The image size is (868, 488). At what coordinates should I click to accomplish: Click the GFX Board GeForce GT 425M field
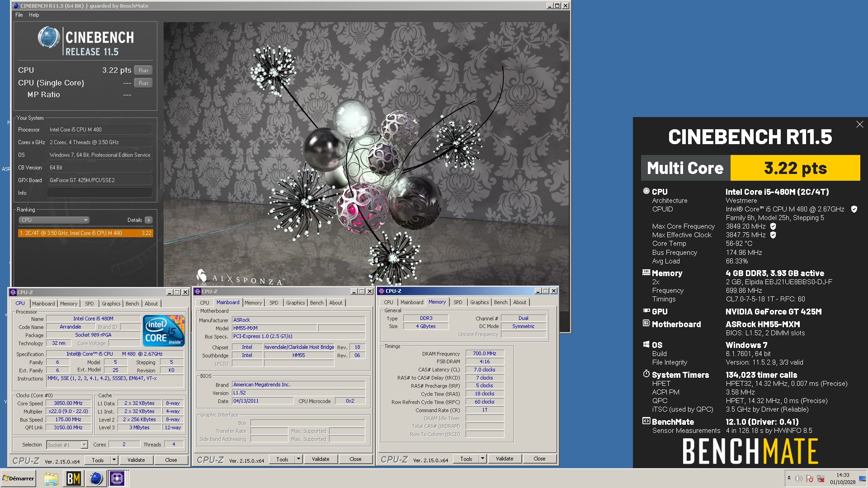99,180
